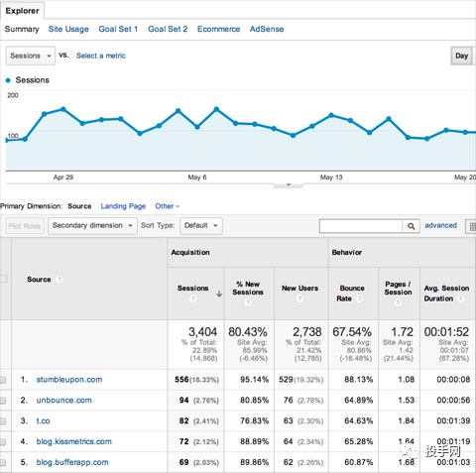Click Select a metric link

[x=101, y=56]
